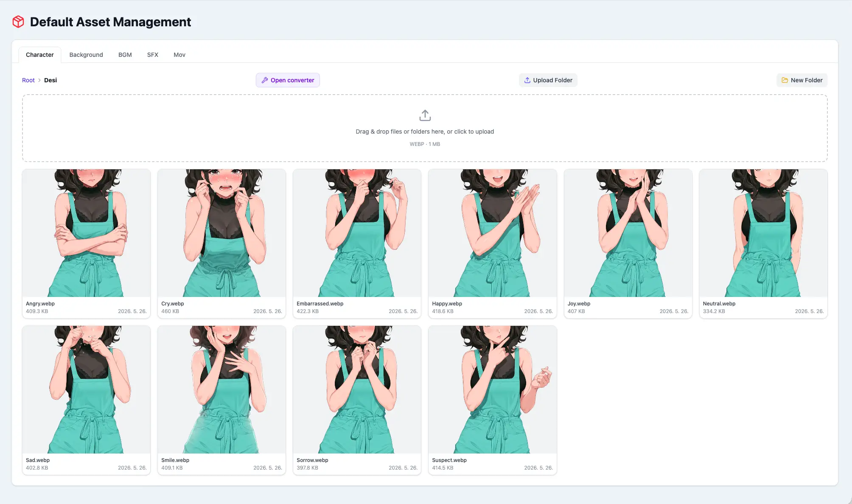Click the folder icon on New Folder
This screenshot has height=504, width=852.
[x=785, y=80]
